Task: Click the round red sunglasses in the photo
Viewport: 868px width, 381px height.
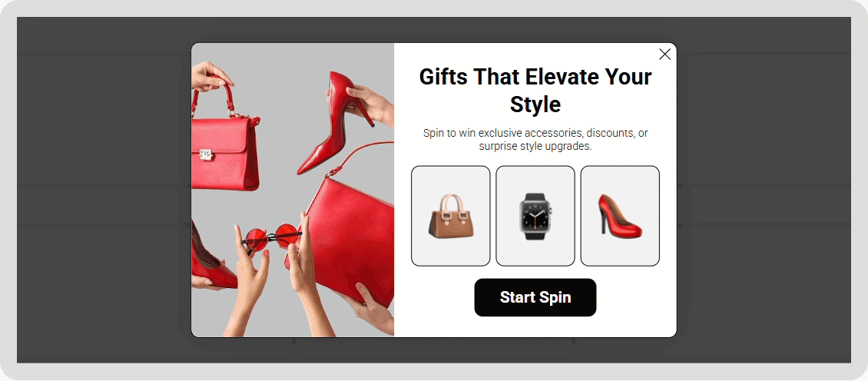Action: tap(271, 237)
